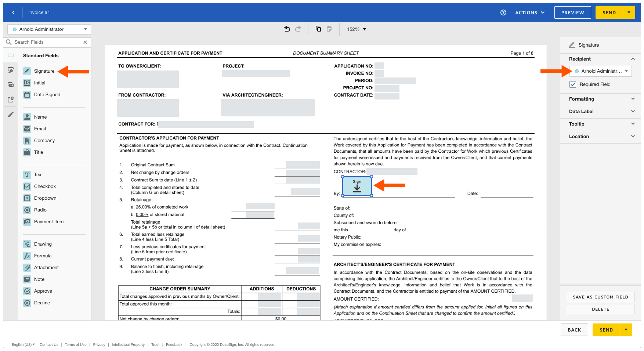
Task: Select the Date Signed field
Action: tap(42, 95)
